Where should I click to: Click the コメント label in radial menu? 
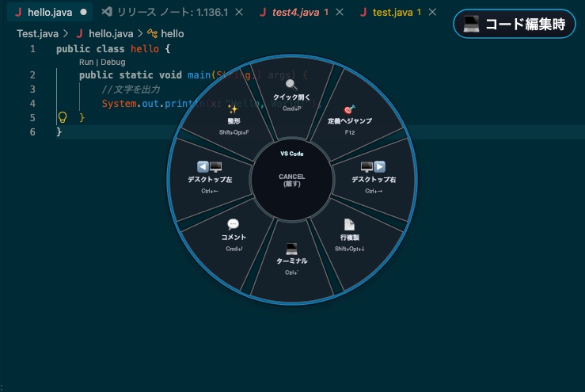(234, 237)
